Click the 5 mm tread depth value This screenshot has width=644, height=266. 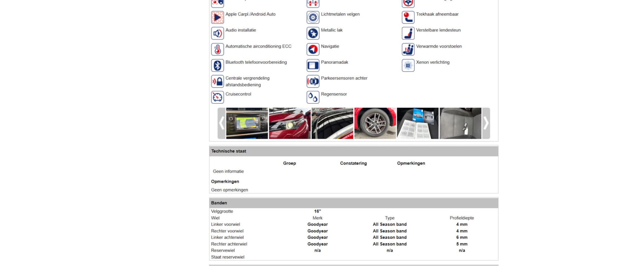pyautogui.click(x=462, y=244)
